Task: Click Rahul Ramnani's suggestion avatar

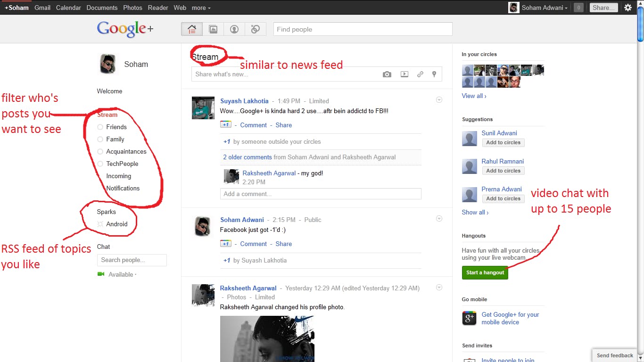Action: click(x=469, y=167)
